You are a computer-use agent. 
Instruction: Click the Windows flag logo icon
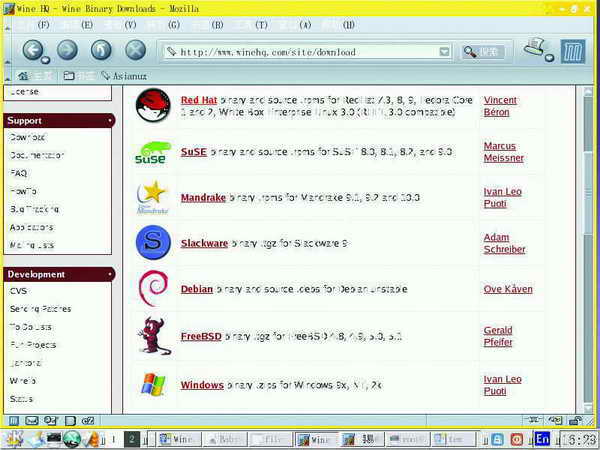[x=152, y=384]
